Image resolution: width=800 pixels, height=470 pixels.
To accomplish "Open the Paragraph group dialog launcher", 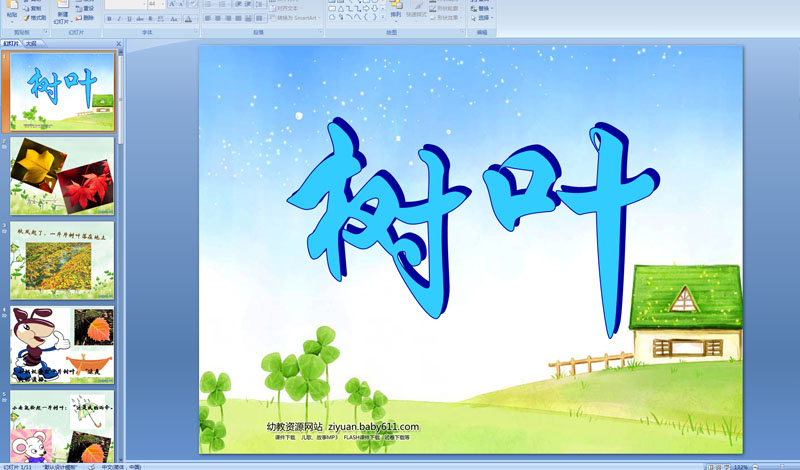I will click(x=320, y=32).
